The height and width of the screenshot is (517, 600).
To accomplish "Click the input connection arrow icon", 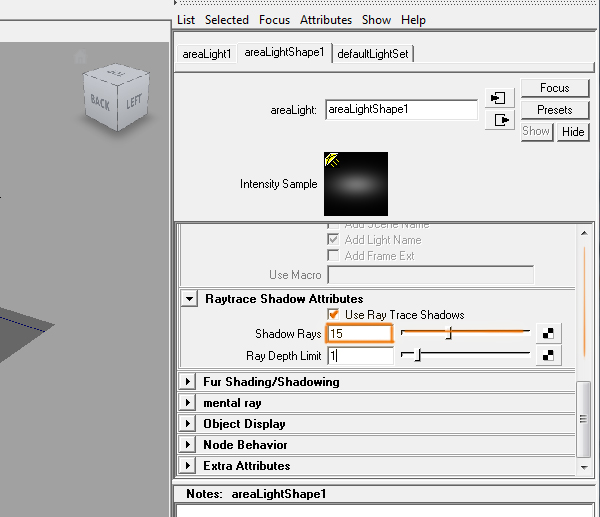I will coord(499,98).
